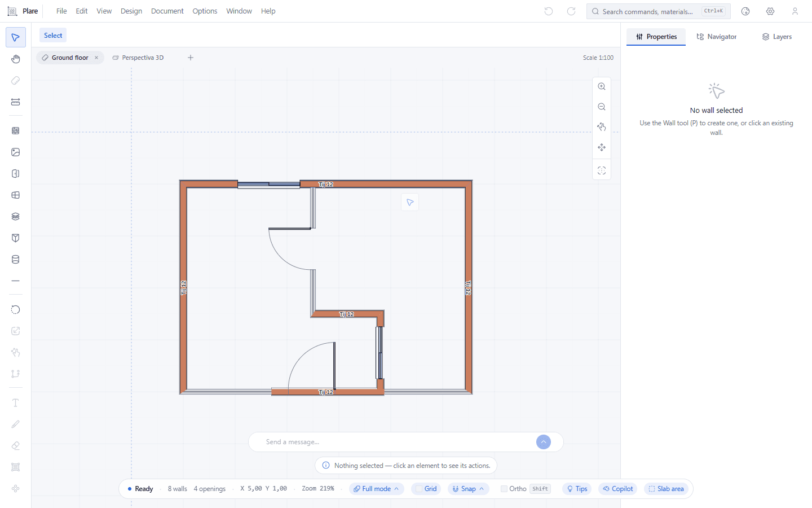Add a new view tab with plus

click(191, 58)
